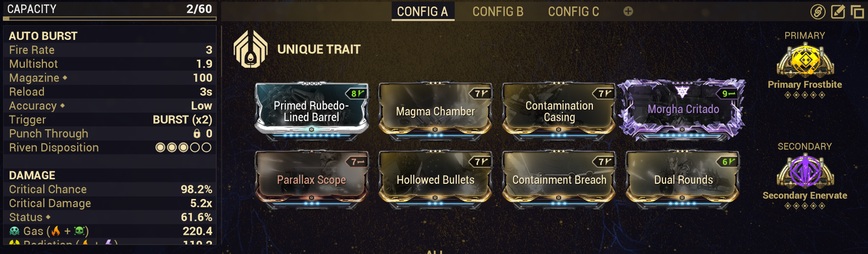This screenshot has width=868, height=254.
Task: Click the Unique Trait emblem icon
Action: click(x=250, y=49)
